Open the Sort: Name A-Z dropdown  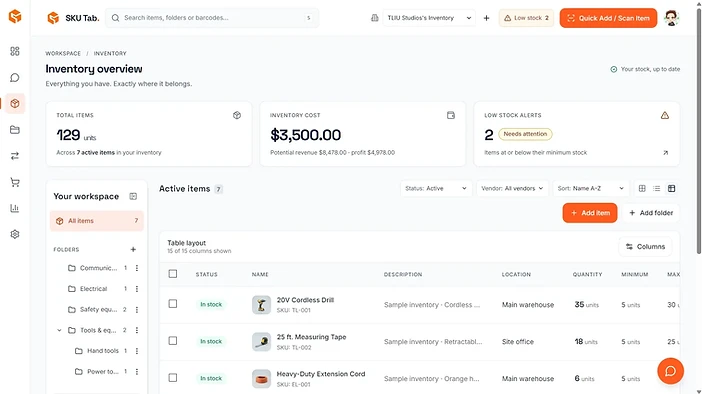tap(591, 188)
